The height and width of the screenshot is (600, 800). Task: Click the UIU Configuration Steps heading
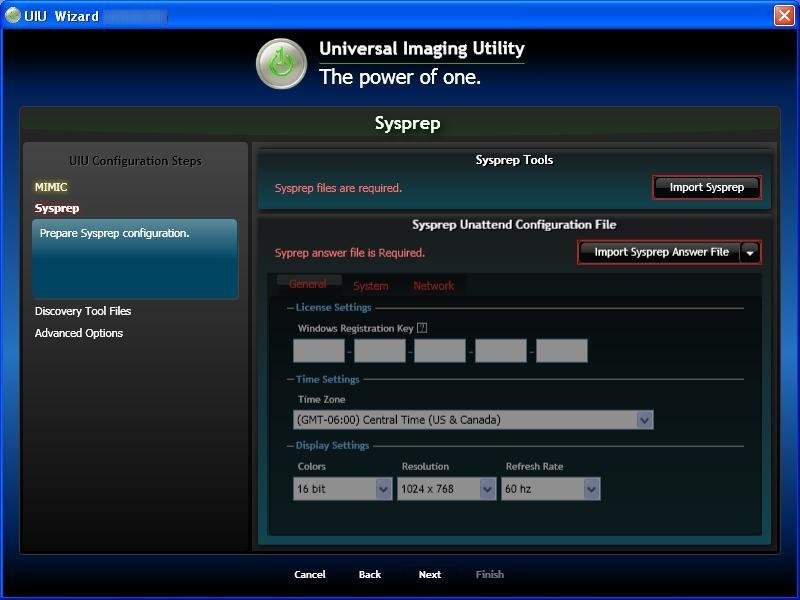135,161
